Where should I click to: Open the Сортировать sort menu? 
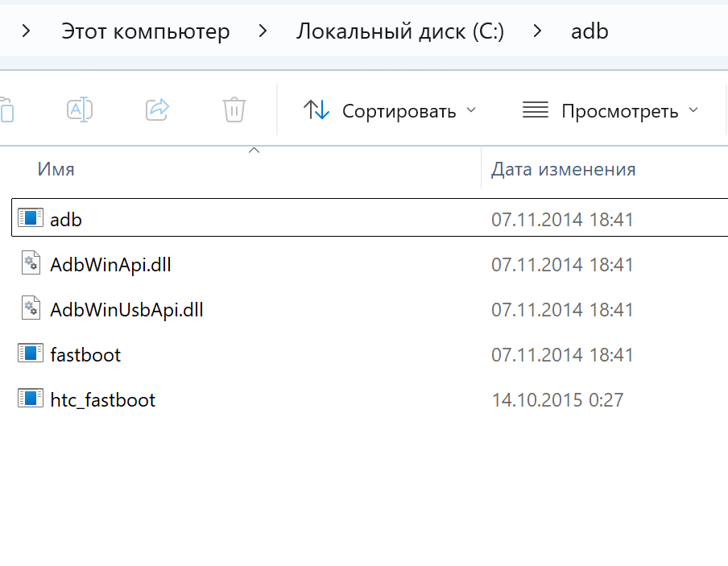(x=390, y=110)
